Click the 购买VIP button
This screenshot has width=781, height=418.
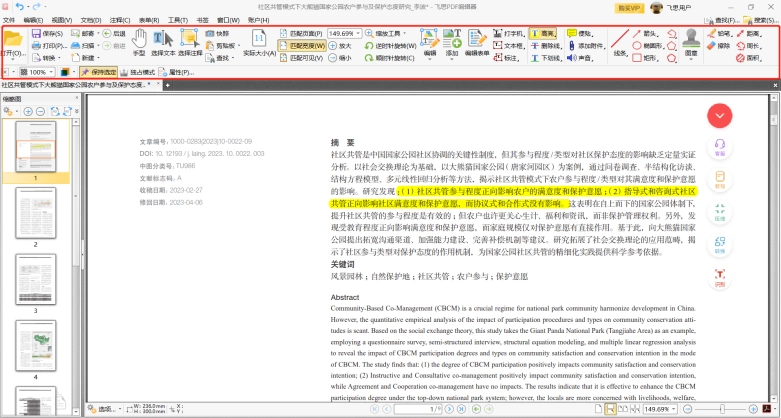tap(630, 8)
